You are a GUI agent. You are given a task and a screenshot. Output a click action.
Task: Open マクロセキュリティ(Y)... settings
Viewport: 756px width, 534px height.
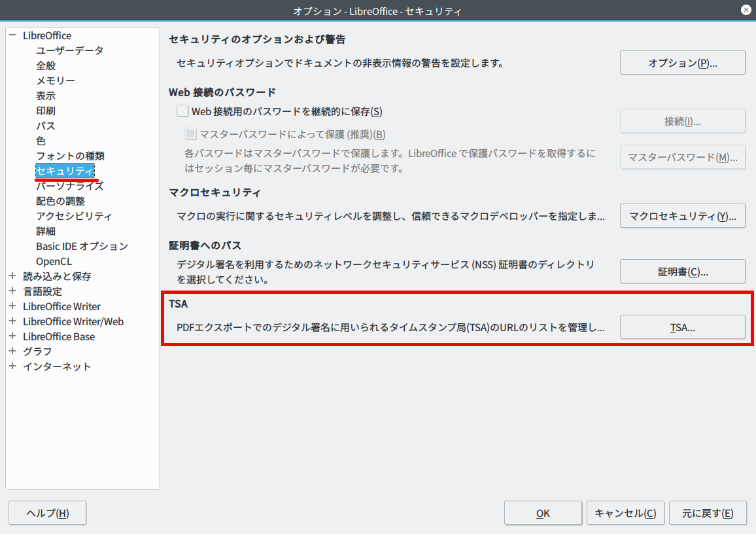click(x=683, y=215)
